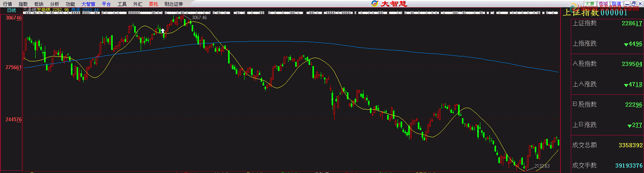Open the blue 大智慧 menu
644x173 pixels.
[88, 4]
